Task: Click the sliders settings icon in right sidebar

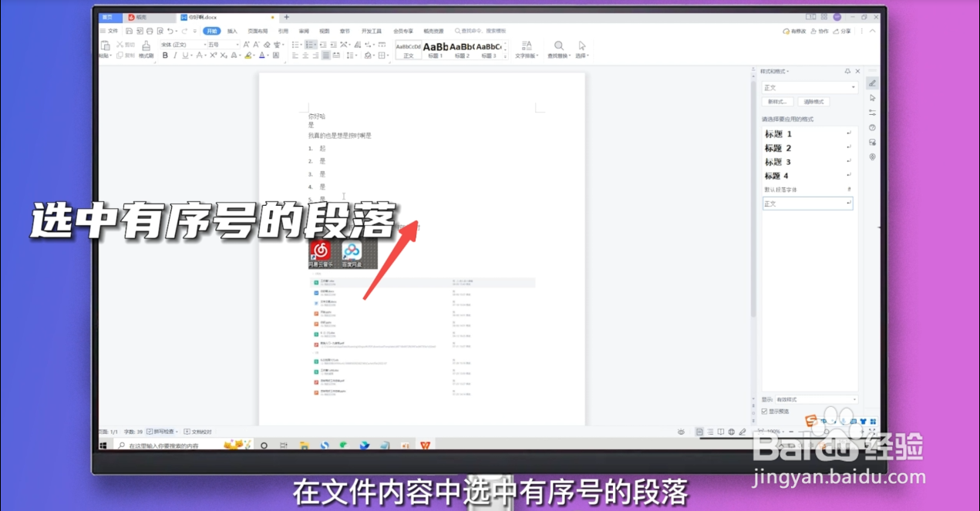Action: click(872, 113)
